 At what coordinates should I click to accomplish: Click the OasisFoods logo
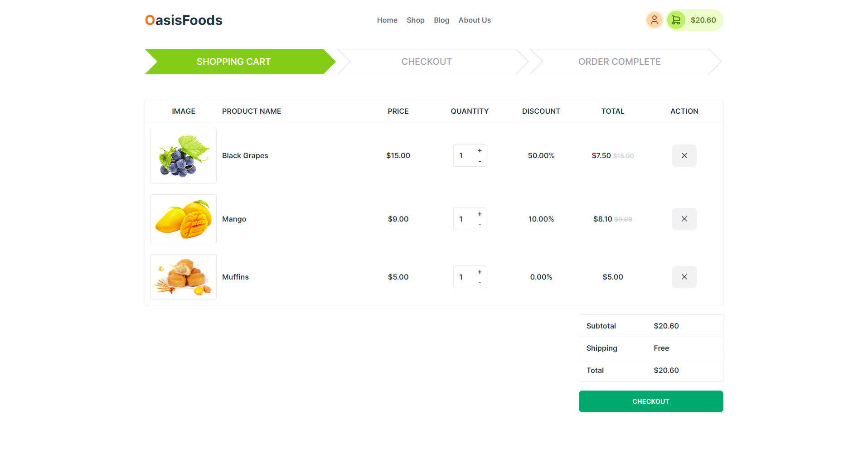[x=184, y=20]
